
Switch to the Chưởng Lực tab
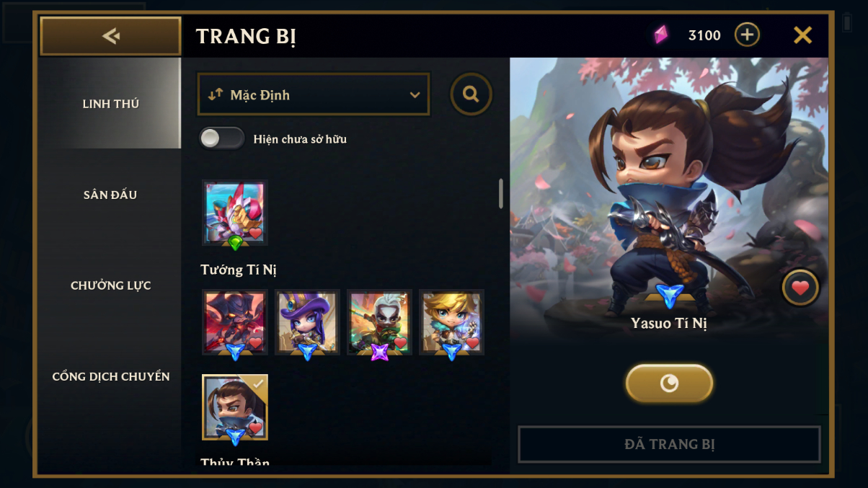point(110,285)
